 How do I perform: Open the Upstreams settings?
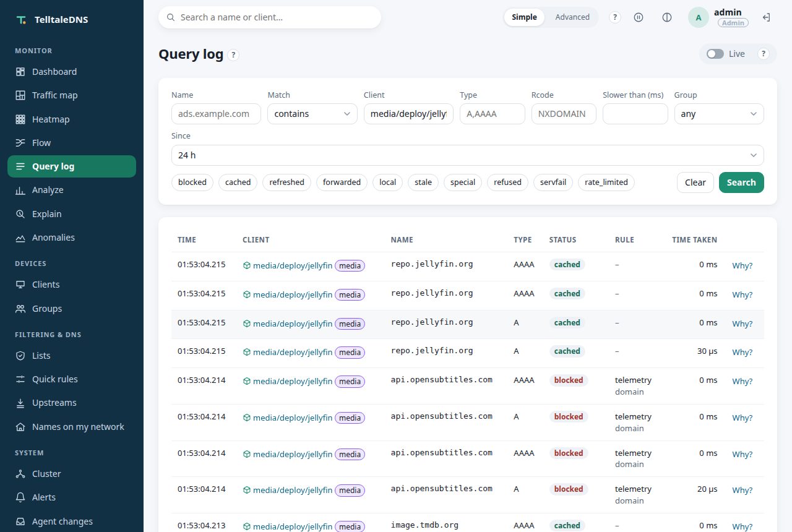coord(72,403)
